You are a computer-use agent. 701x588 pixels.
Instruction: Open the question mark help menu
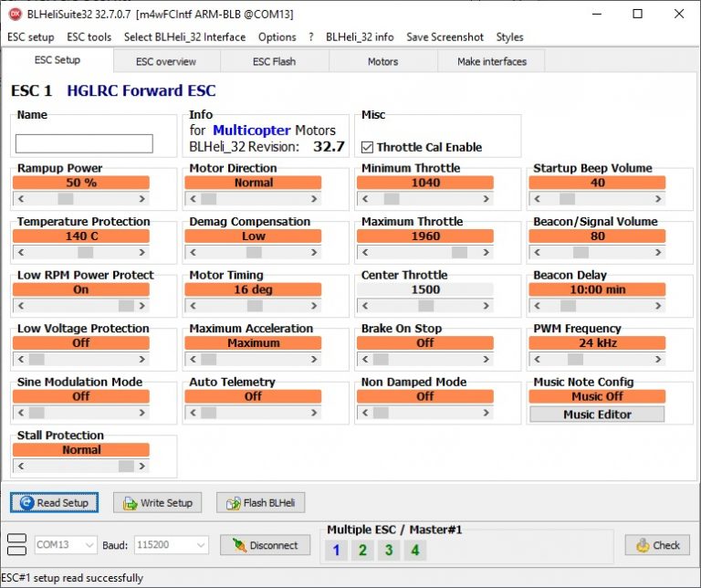[310, 37]
